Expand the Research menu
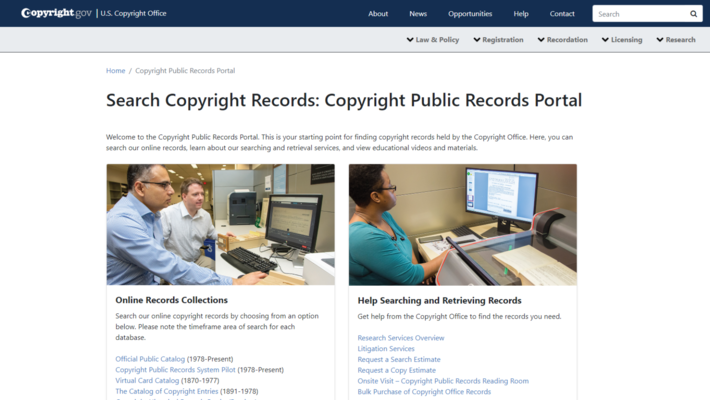The width and height of the screenshot is (710, 400). [676, 40]
